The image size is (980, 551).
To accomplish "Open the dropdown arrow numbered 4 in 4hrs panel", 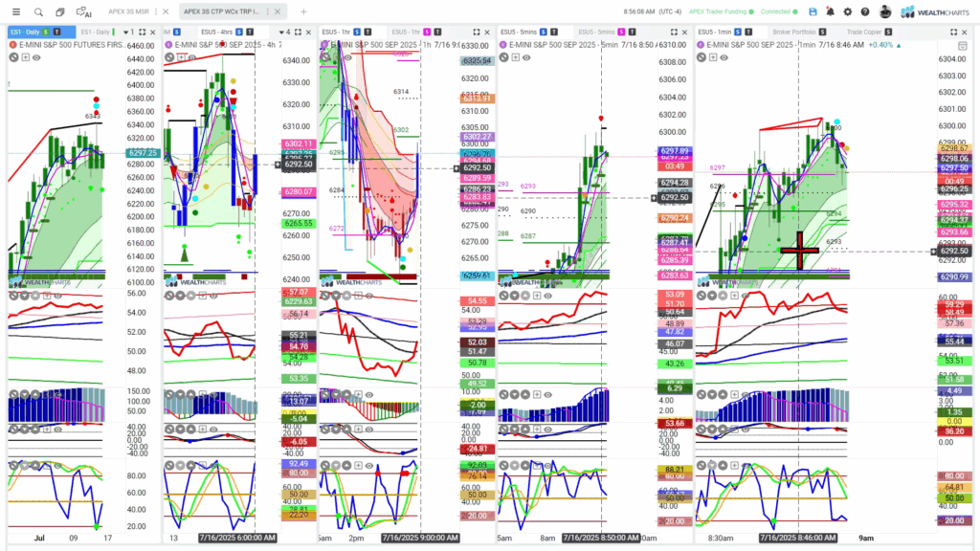I will (284, 32).
